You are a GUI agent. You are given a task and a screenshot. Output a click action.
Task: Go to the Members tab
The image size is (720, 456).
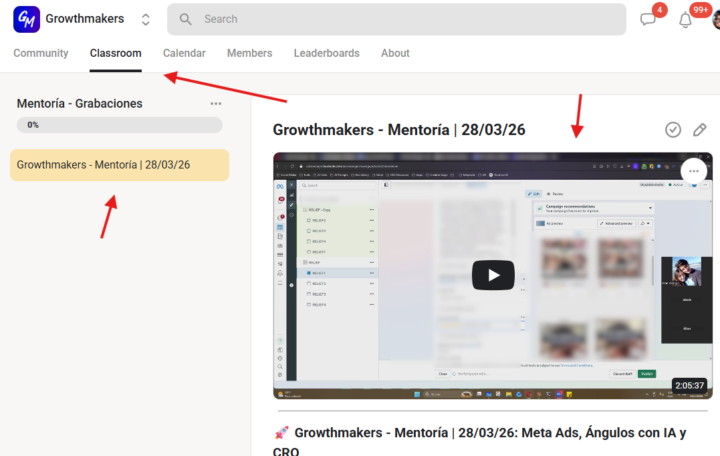249,53
